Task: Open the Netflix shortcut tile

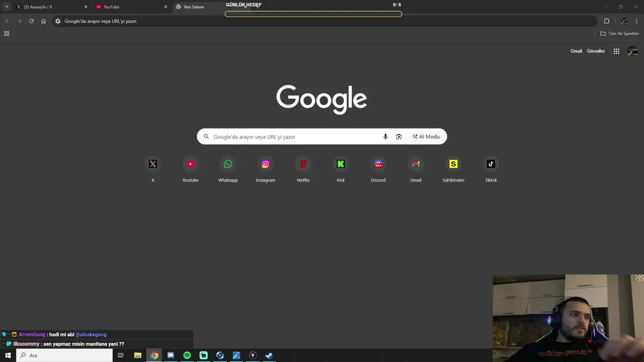Action: (303, 169)
